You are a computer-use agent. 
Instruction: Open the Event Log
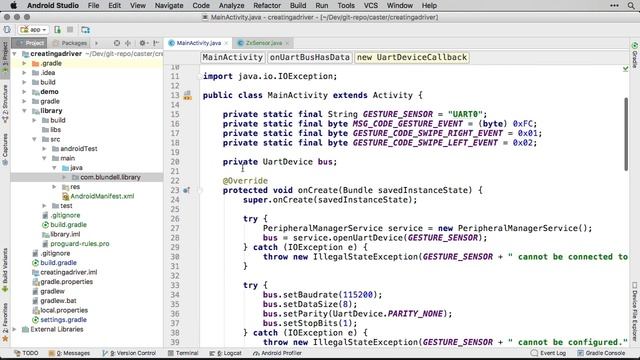(549, 353)
